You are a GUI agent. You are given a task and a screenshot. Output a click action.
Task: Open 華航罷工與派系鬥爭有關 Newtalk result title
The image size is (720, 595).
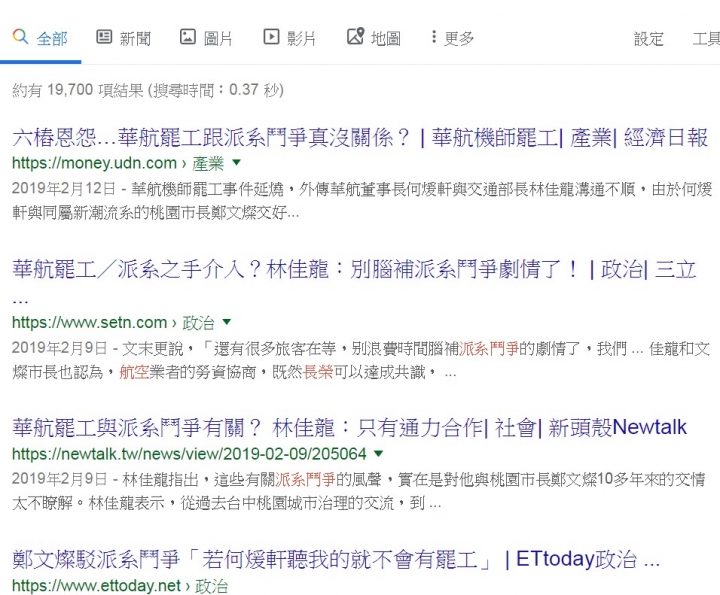coord(349,428)
